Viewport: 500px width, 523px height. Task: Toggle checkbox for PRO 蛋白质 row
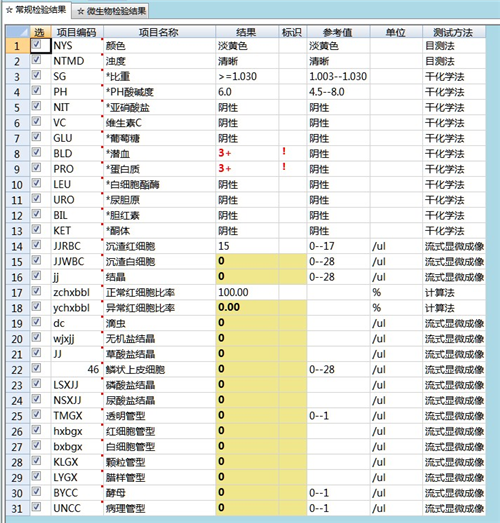click(x=36, y=168)
